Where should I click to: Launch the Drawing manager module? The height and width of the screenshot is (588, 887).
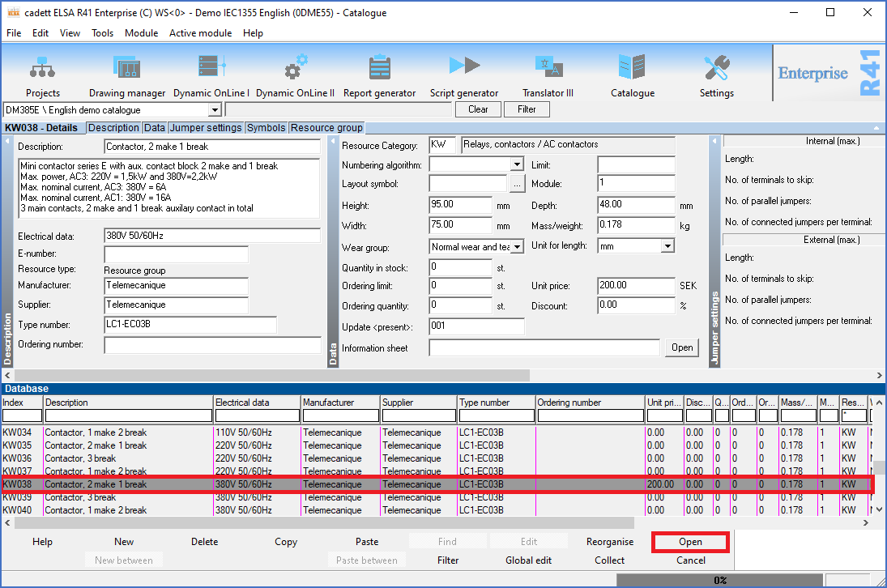tap(127, 67)
